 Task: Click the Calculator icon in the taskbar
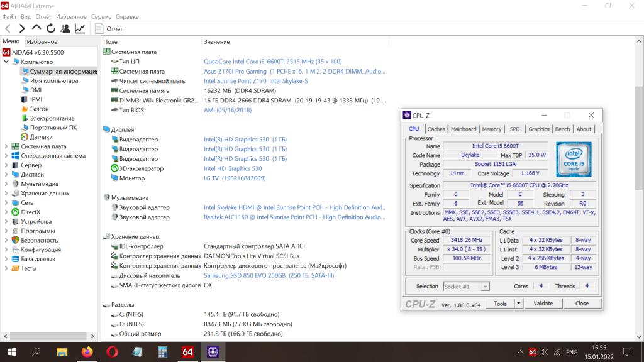[162, 351]
